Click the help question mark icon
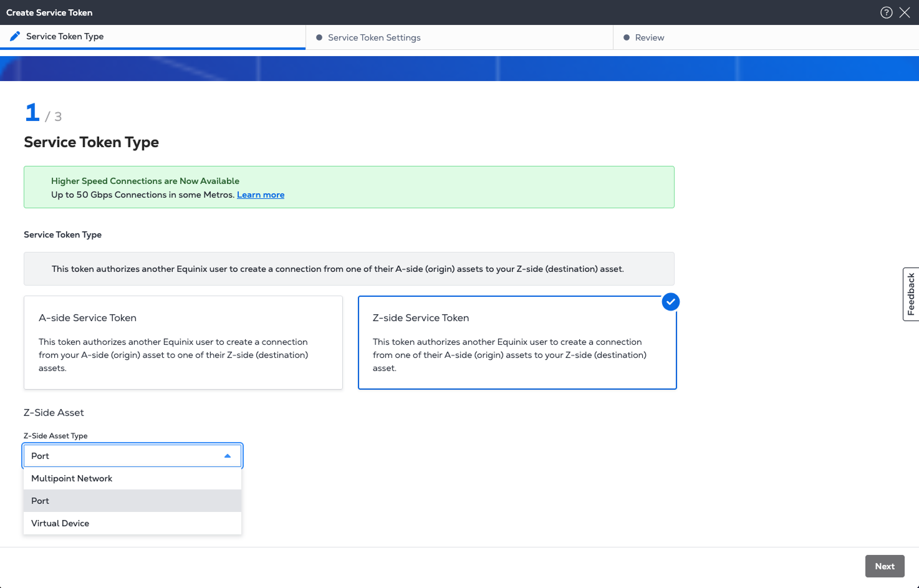919x588 pixels. 886,12
